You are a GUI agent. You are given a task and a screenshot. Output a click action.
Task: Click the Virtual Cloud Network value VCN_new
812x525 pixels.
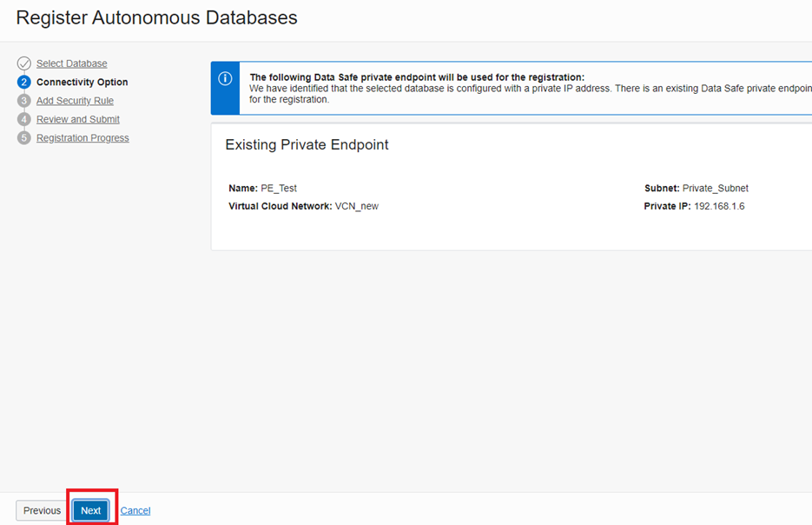coord(357,206)
